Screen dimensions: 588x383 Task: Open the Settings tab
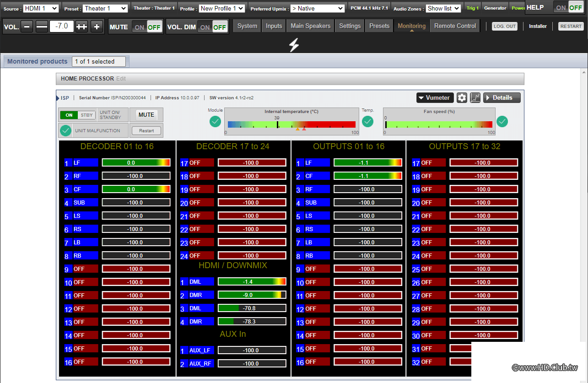[x=350, y=26]
